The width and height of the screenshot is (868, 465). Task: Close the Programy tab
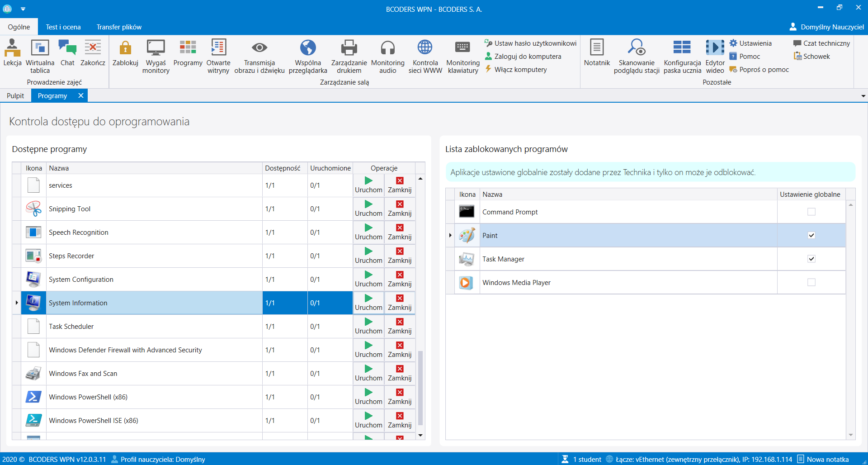click(x=81, y=95)
